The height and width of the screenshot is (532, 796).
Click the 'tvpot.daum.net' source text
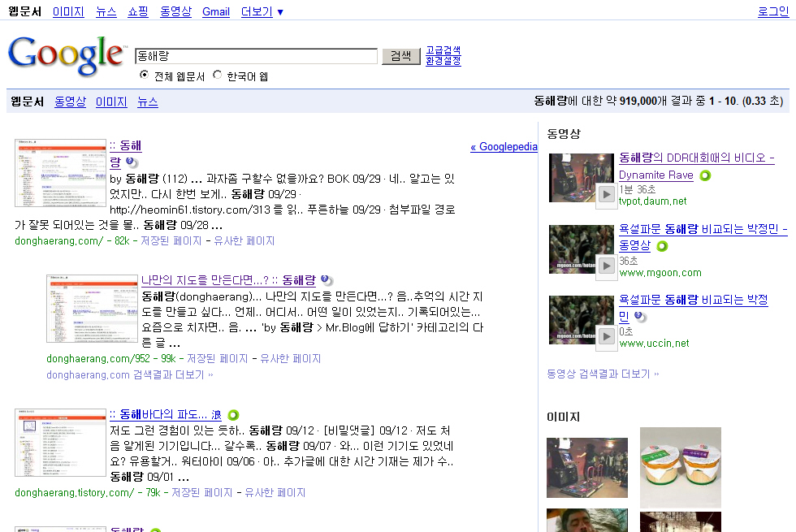652,201
